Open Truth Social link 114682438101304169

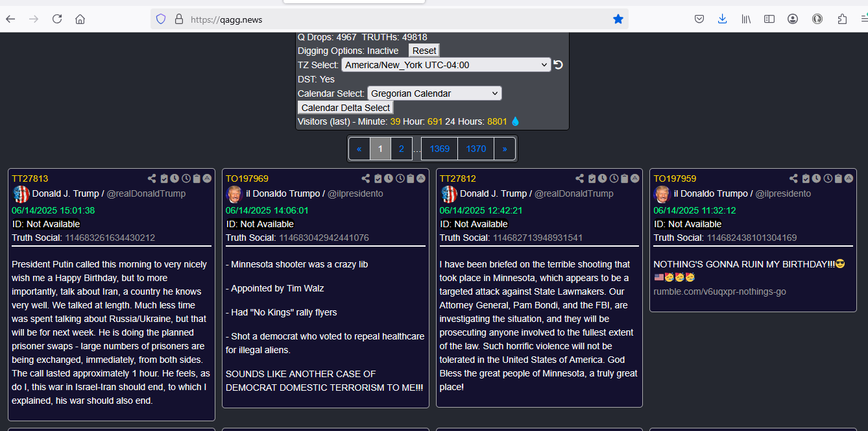click(752, 238)
